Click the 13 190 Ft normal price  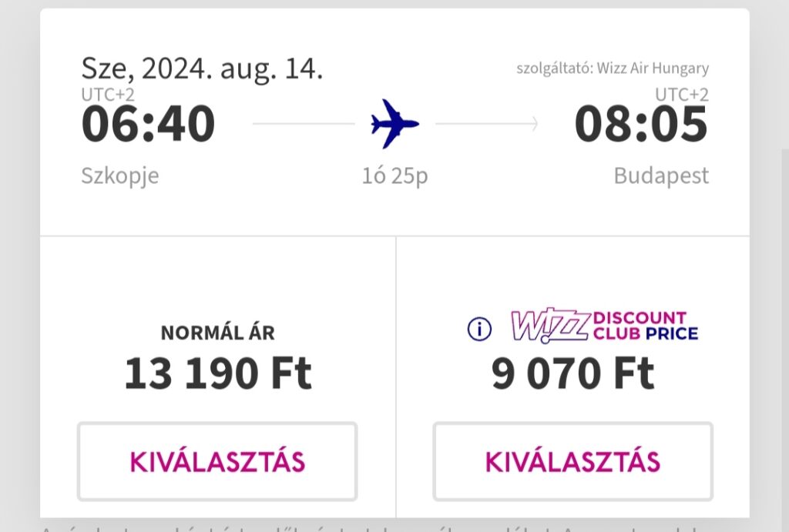click(x=218, y=373)
